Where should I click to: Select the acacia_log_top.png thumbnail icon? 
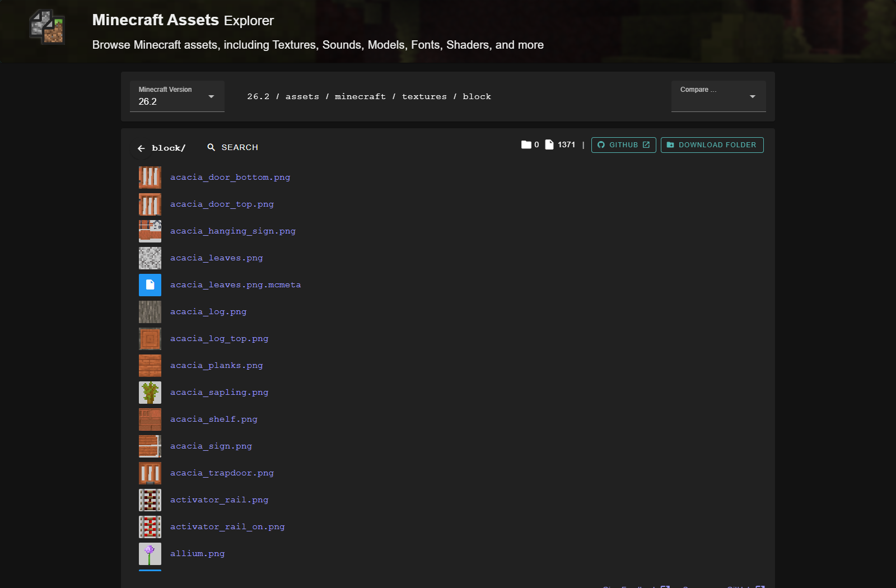coord(150,339)
